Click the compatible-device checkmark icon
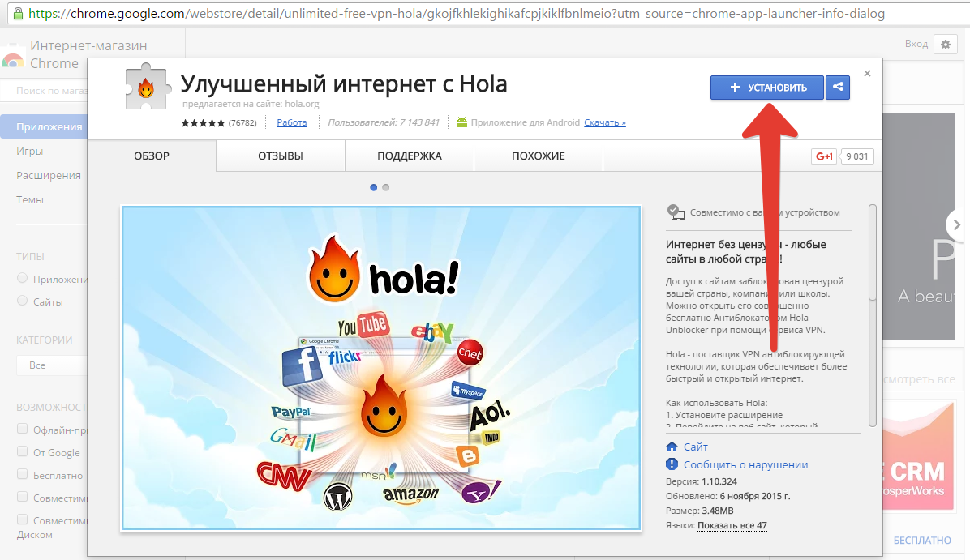 point(676,212)
